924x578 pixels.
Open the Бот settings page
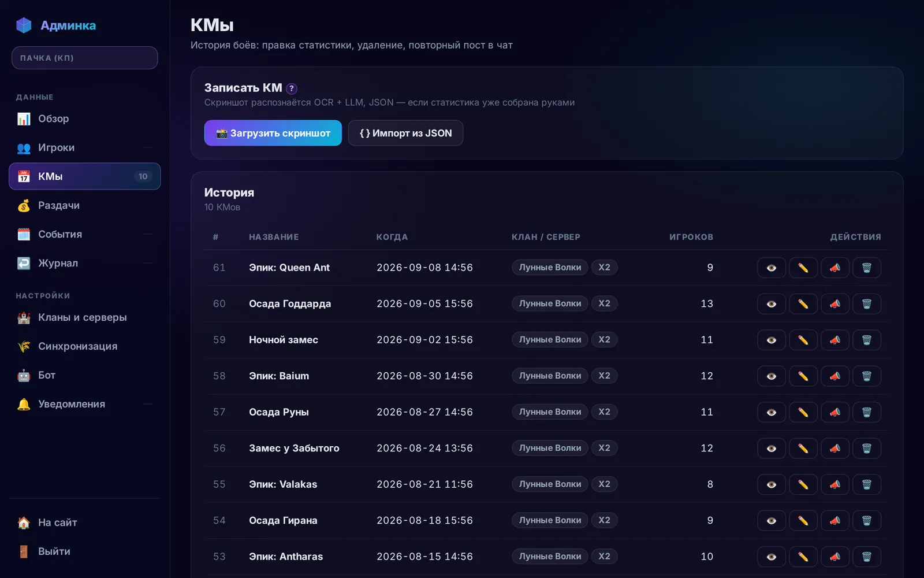point(85,375)
